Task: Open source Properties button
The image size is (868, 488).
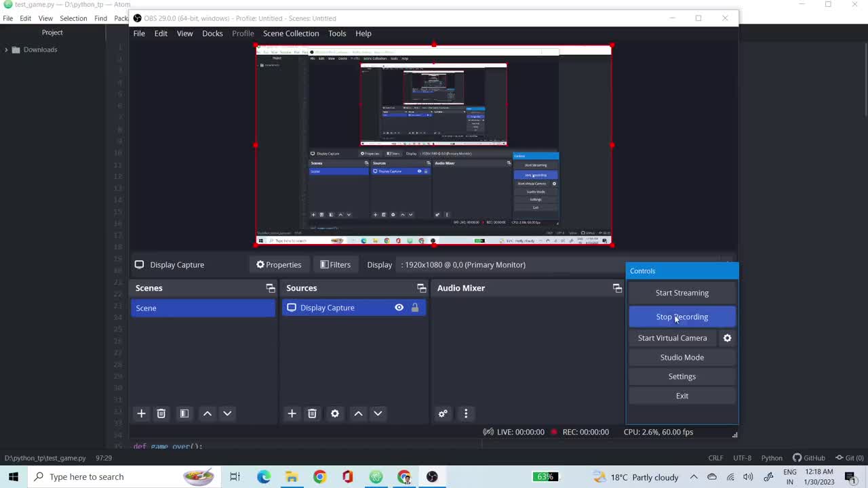Action: (279, 264)
